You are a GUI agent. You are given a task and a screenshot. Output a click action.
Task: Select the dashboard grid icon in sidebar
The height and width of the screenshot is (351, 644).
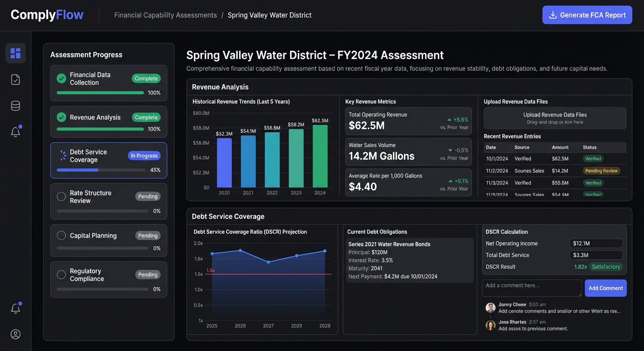click(x=15, y=53)
